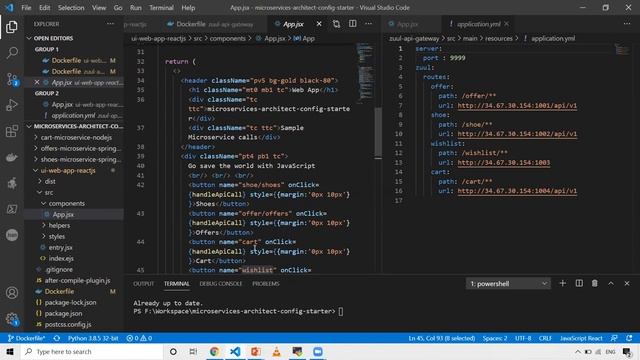640x360 pixels.
Task: Open the Extensions view
Action: point(12,131)
